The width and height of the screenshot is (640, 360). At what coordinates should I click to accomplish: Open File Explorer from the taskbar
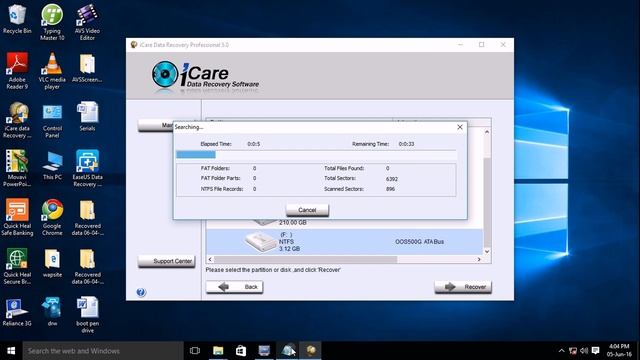coord(218,351)
